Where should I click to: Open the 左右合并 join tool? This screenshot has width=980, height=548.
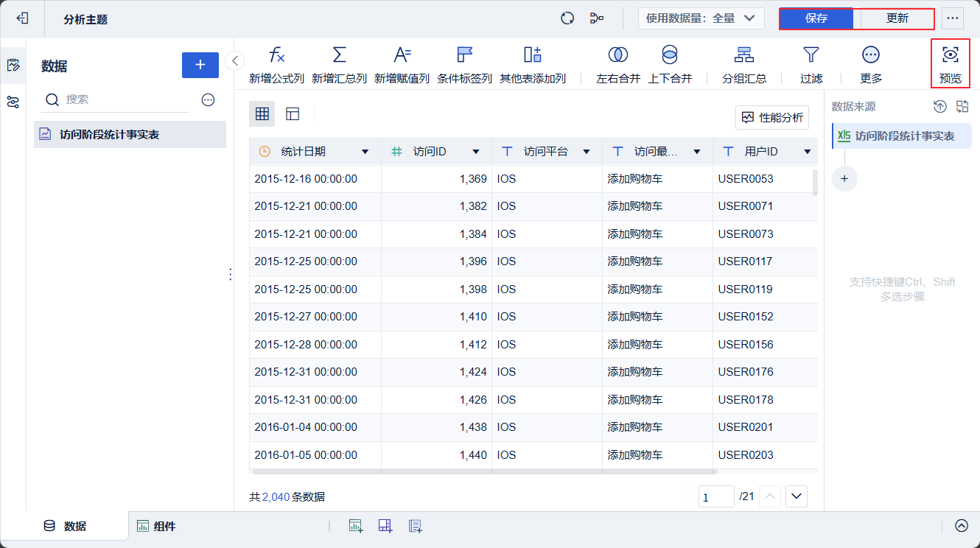617,55
